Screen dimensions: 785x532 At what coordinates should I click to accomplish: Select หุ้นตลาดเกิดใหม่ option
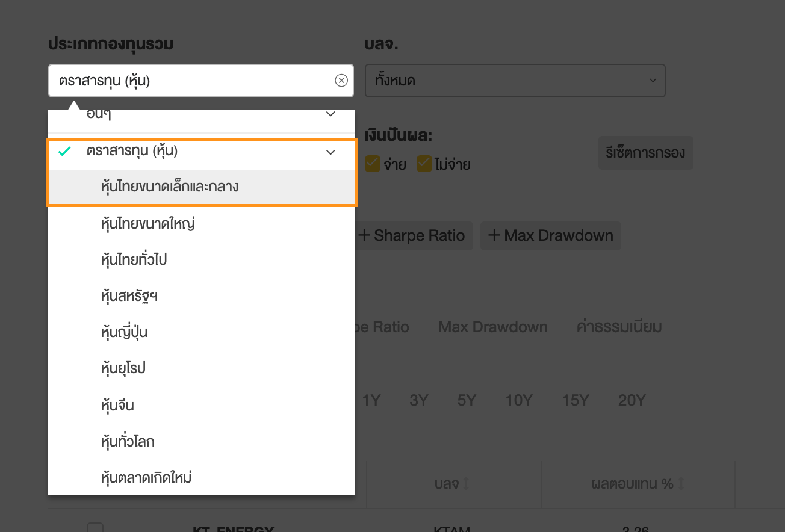[147, 478]
